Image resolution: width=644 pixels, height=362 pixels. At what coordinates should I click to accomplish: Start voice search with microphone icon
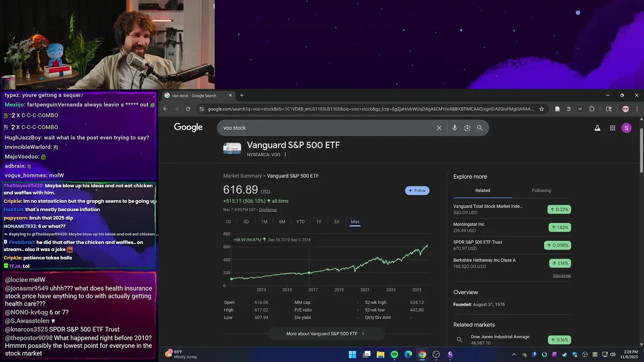[x=455, y=128]
